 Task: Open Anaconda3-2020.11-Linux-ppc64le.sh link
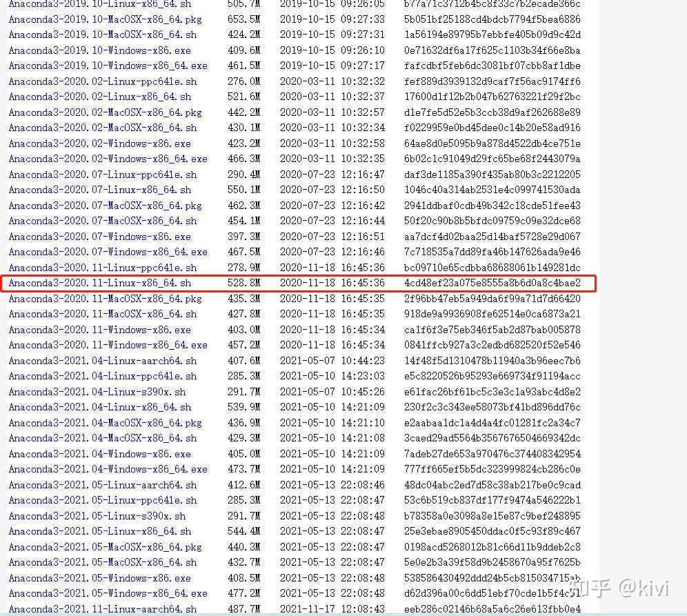pos(103,268)
